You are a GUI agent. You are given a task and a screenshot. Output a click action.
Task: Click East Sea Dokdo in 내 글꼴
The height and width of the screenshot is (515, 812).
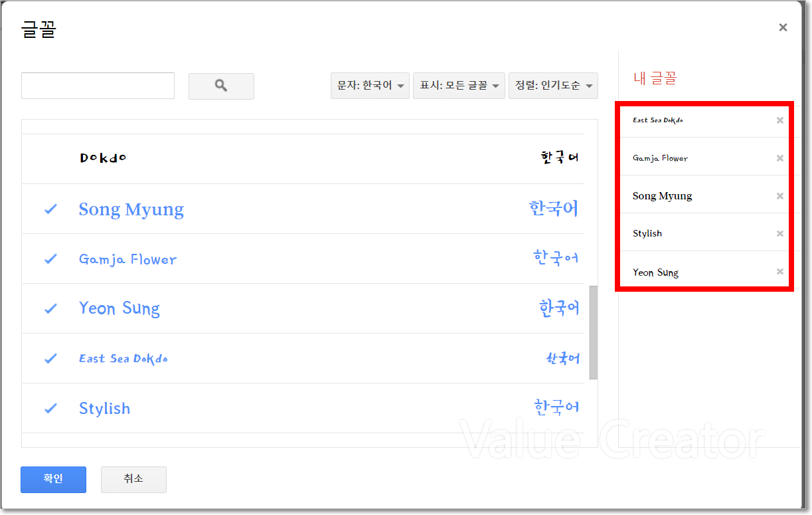click(x=657, y=120)
